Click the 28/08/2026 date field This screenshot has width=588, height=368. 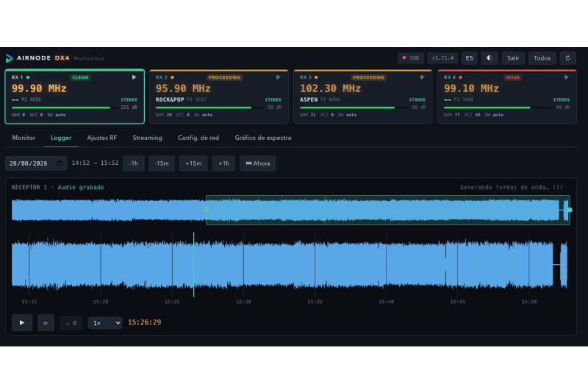[36, 163]
